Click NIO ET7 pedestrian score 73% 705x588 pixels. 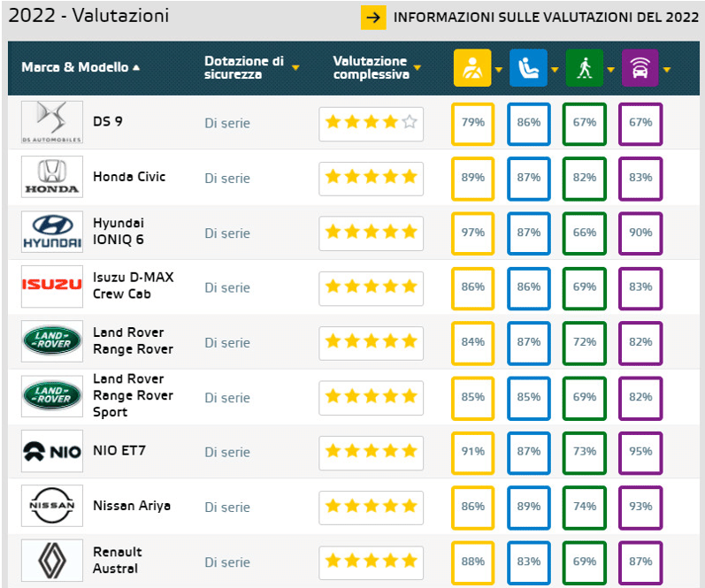585,453
